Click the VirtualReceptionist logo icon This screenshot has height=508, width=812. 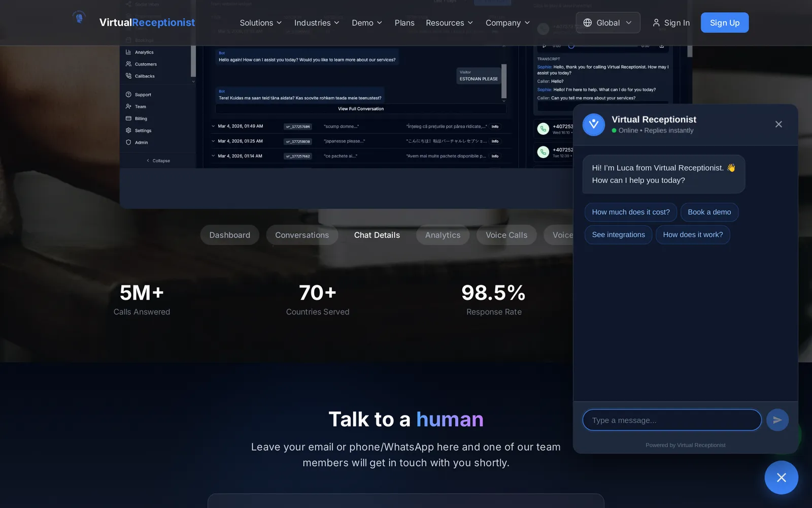pyautogui.click(x=79, y=18)
